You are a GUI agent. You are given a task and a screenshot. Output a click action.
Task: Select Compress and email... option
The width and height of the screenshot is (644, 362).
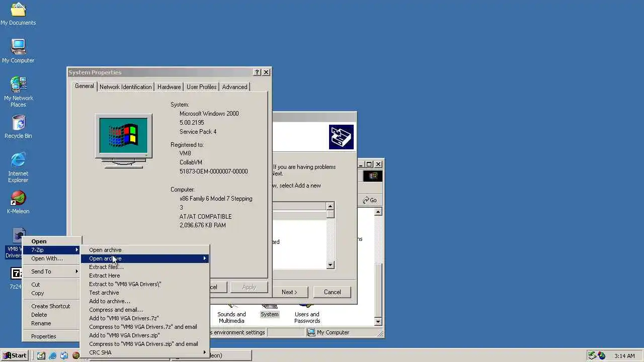tap(145, 310)
